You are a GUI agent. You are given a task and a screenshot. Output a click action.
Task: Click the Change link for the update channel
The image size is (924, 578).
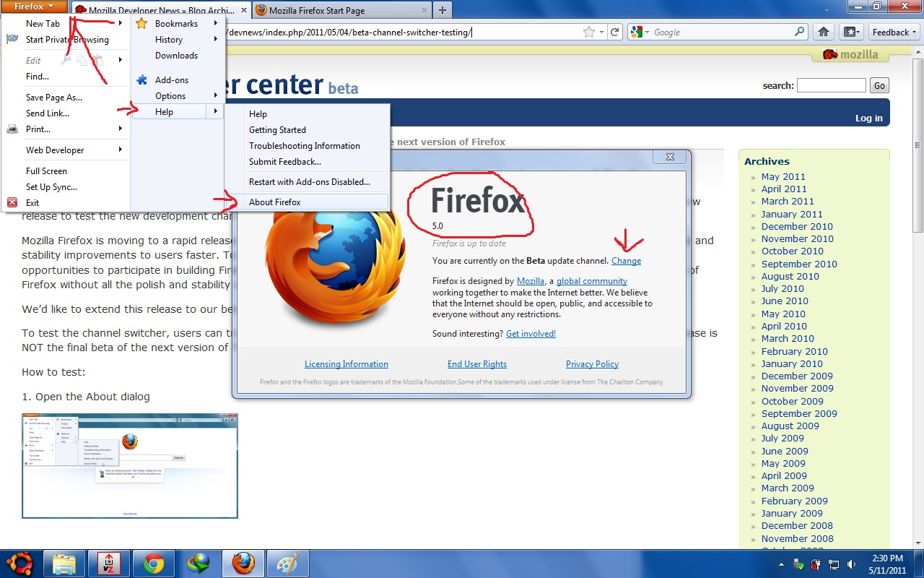pos(626,261)
